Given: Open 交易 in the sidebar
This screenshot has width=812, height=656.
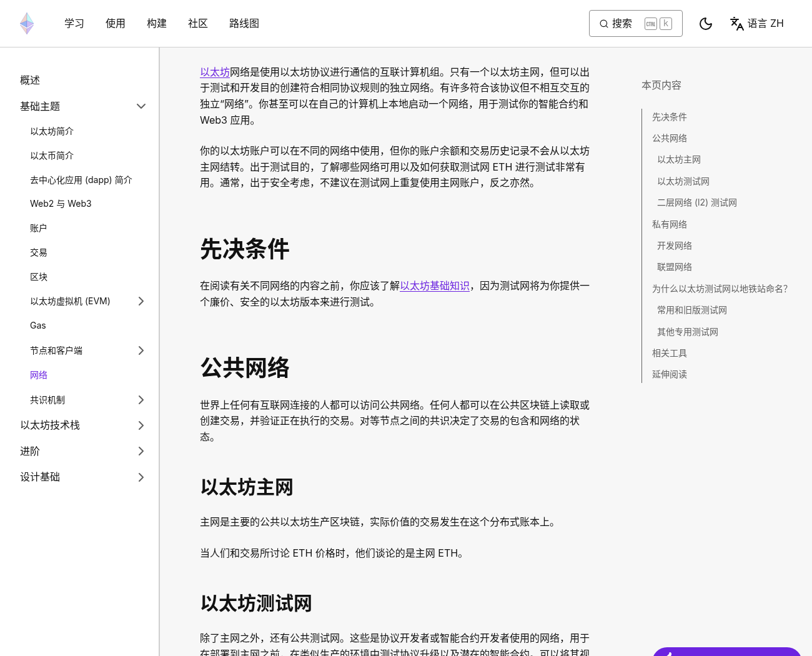Looking at the screenshot, I should tap(39, 252).
